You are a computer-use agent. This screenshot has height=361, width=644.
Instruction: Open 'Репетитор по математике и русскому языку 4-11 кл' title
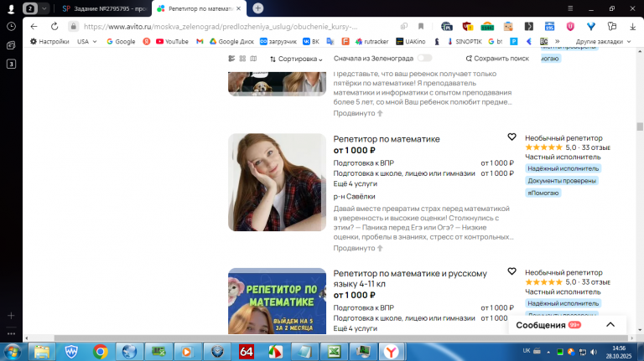coord(410,279)
